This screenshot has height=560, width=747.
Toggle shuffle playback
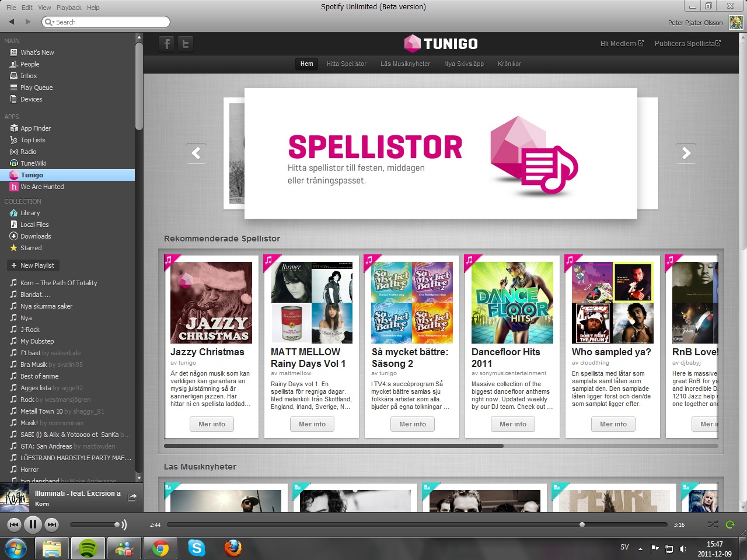click(x=713, y=524)
